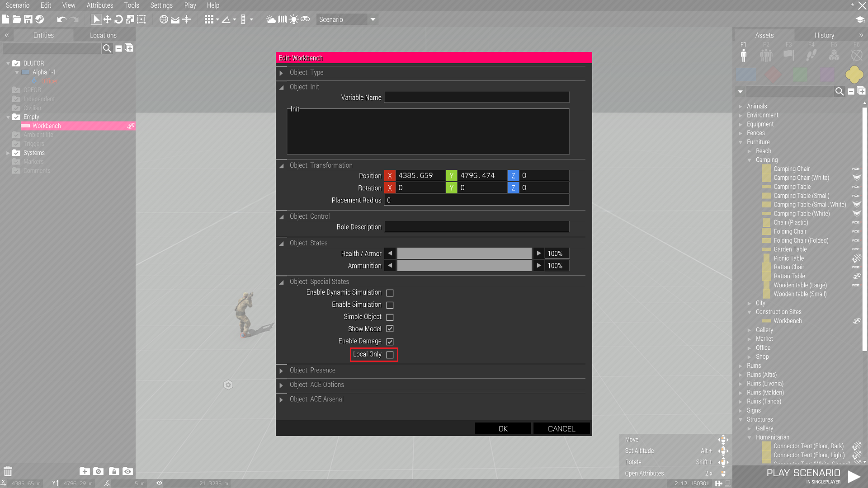
Task: Toggle Enable Simulation checkbox
Action: [x=390, y=305]
